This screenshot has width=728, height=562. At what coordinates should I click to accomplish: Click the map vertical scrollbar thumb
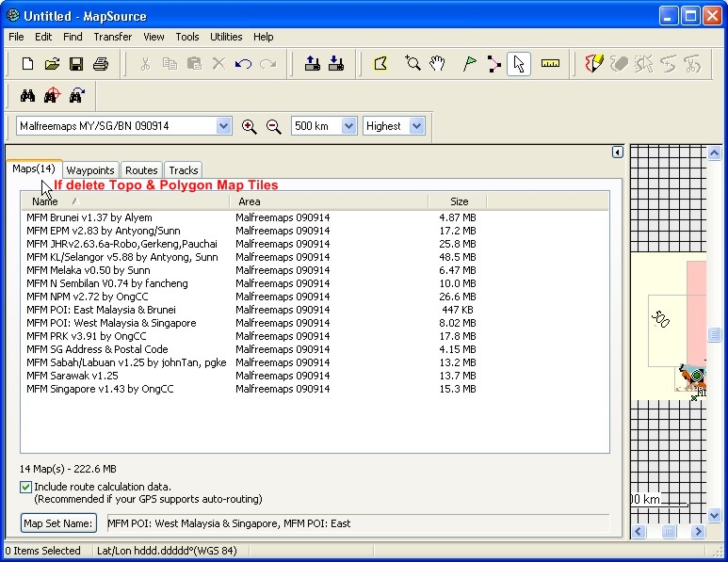[x=715, y=334]
